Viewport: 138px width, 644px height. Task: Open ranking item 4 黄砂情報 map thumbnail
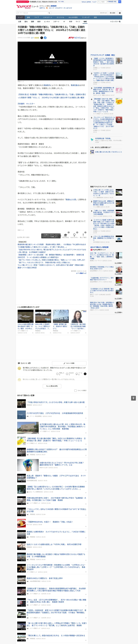[x=119, y=101]
